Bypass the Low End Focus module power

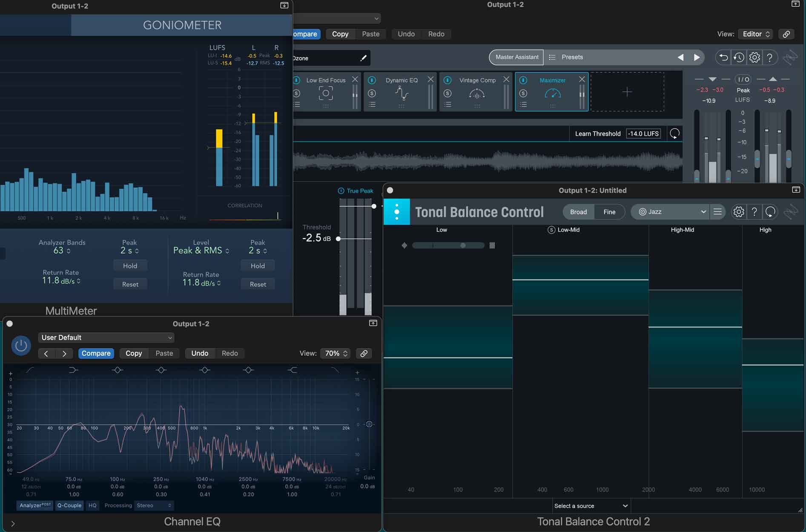[297, 80]
